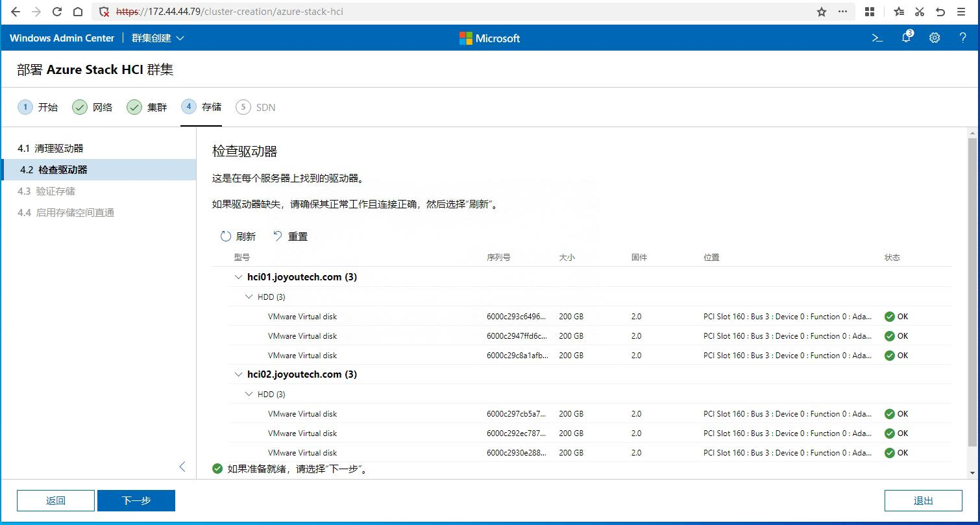980x525 pixels.
Task: Sort by the 大小 column header
Action: pyautogui.click(x=567, y=258)
